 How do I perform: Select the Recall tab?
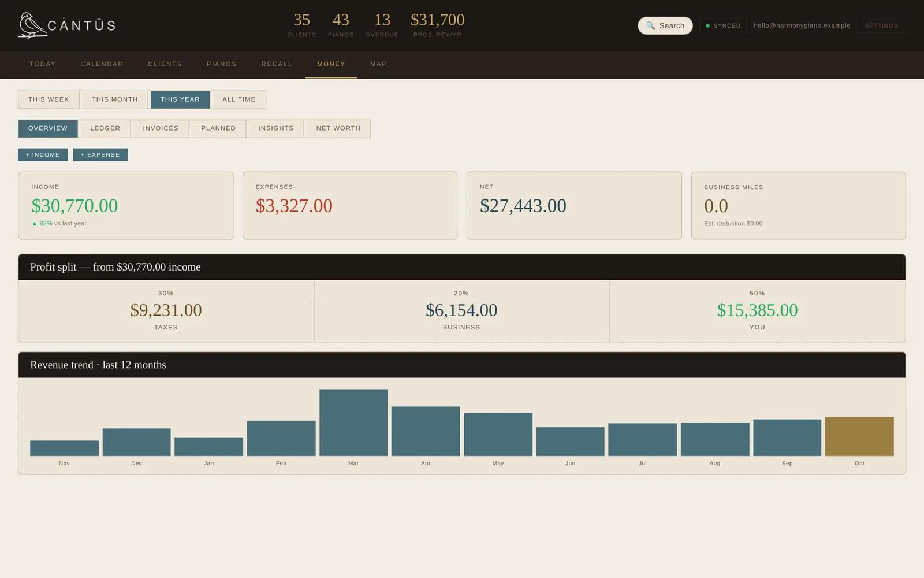click(x=277, y=64)
